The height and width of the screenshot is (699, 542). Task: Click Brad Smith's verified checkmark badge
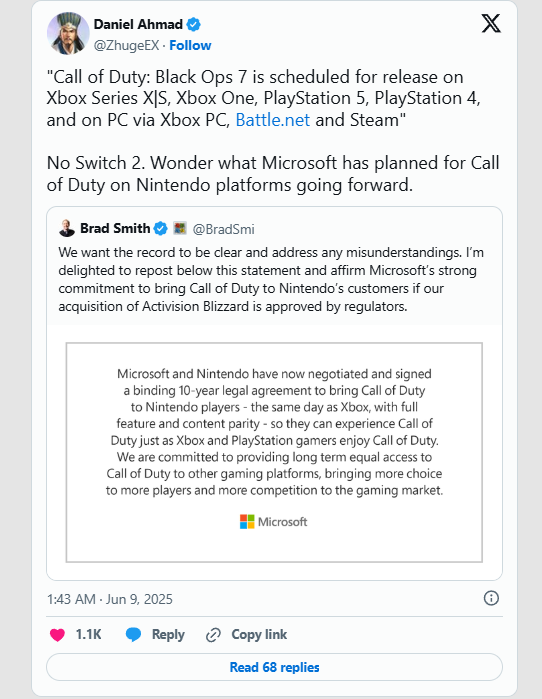[160, 229]
